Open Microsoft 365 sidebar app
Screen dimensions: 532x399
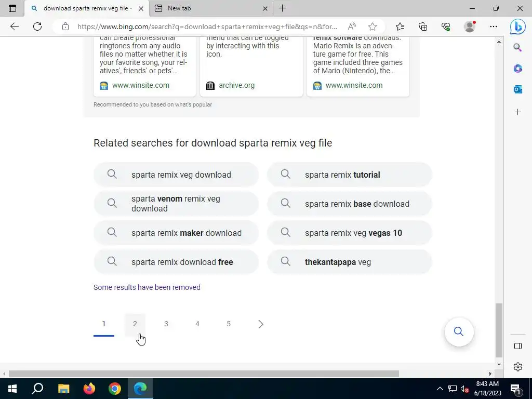tap(517, 69)
